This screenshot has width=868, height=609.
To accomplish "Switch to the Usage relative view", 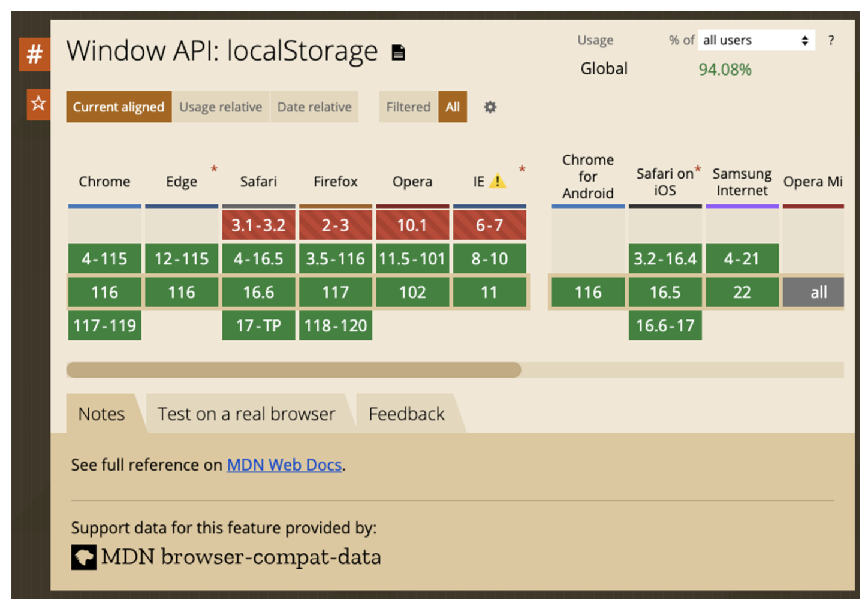I will [221, 107].
